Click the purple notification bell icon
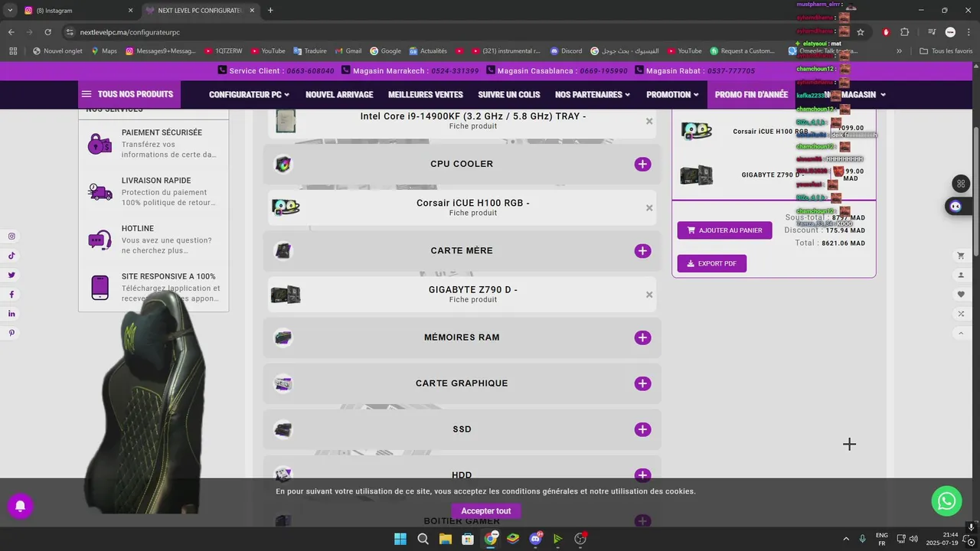980x551 pixels. (x=21, y=506)
